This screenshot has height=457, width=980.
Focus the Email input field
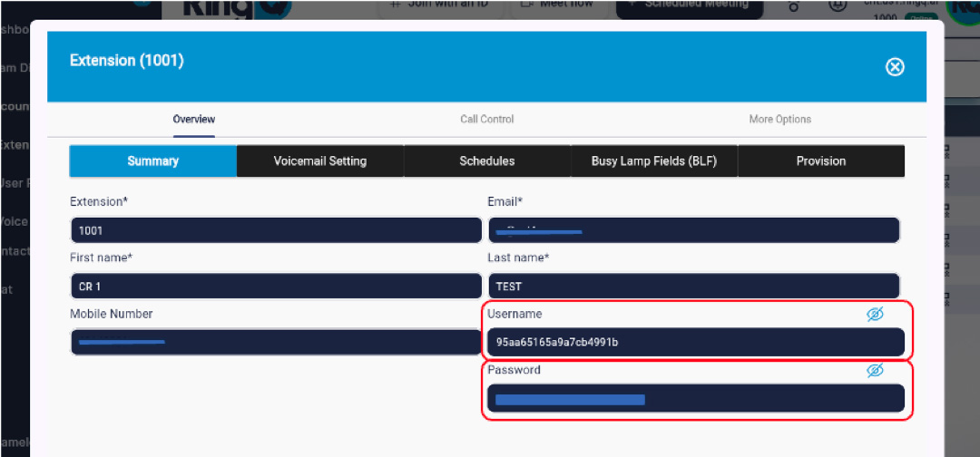693,230
